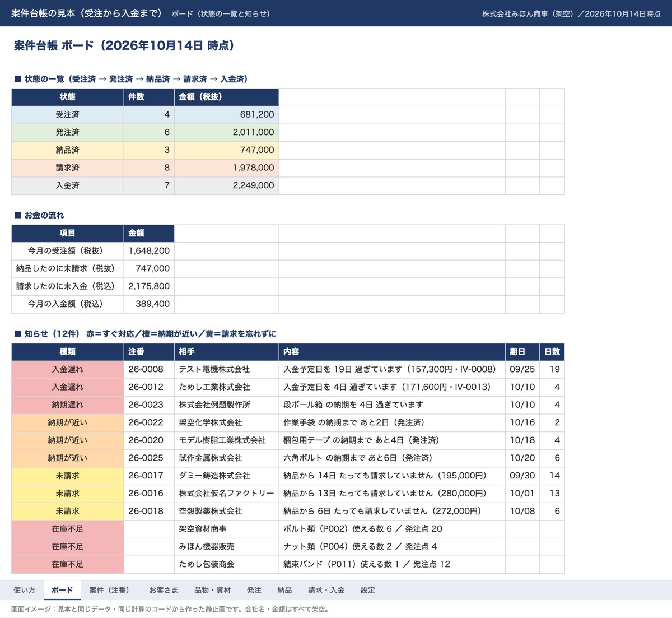Open the お客さま tab
The height and width of the screenshot is (618, 672).
coord(164,590)
